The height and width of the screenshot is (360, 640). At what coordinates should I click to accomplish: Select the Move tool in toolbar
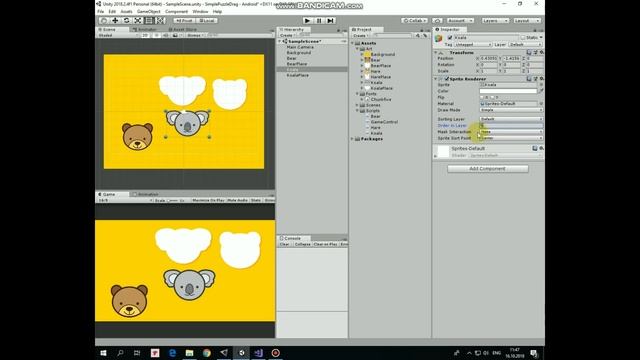pos(115,20)
